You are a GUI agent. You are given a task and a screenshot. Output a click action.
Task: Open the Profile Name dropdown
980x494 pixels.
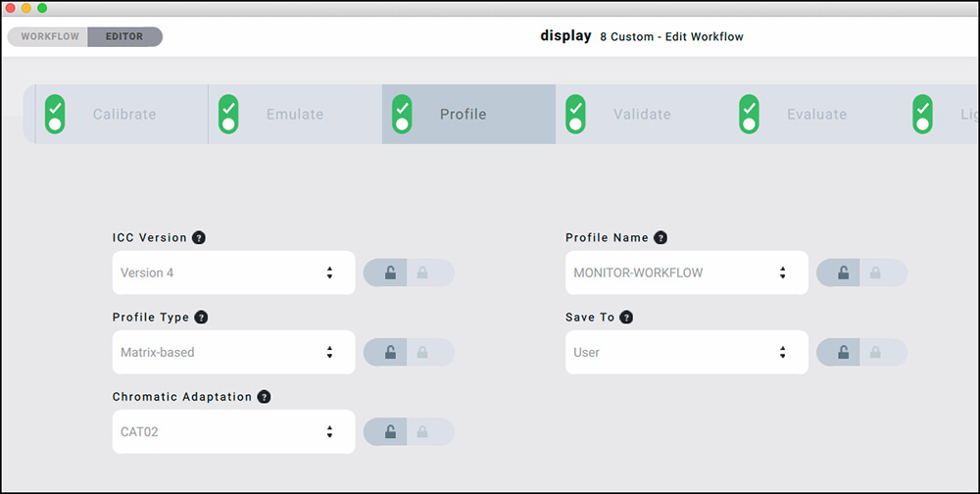coord(687,272)
